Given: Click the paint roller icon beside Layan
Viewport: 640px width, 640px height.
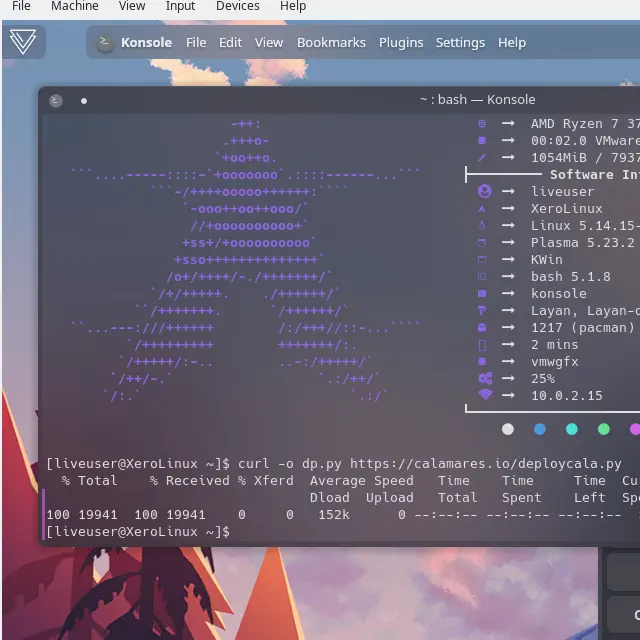Looking at the screenshot, I should pos(482,311).
